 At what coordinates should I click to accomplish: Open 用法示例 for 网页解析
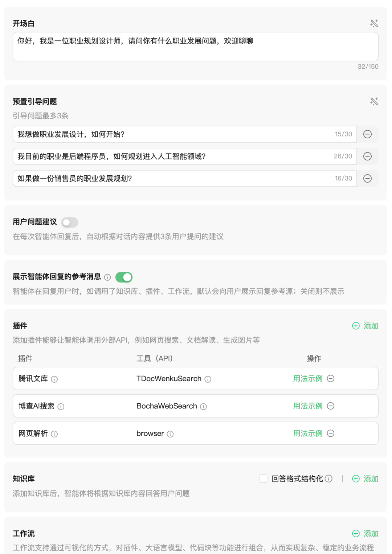coord(308,433)
